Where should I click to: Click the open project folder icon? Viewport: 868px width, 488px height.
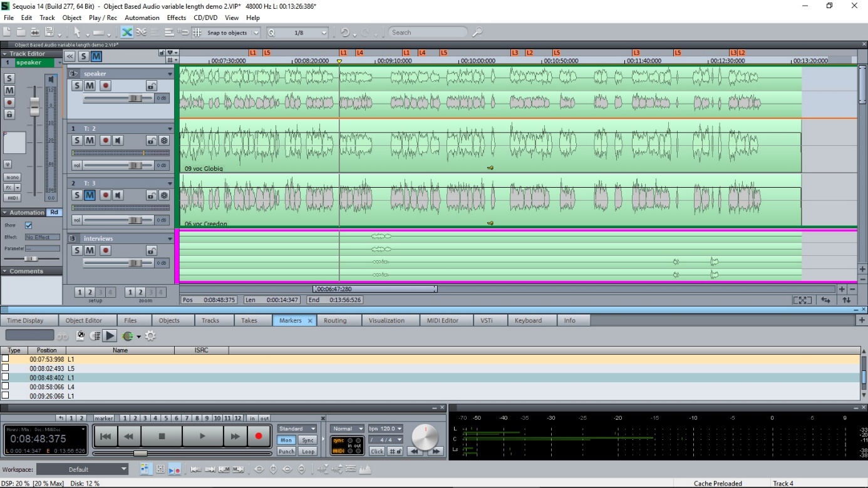[x=21, y=32]
